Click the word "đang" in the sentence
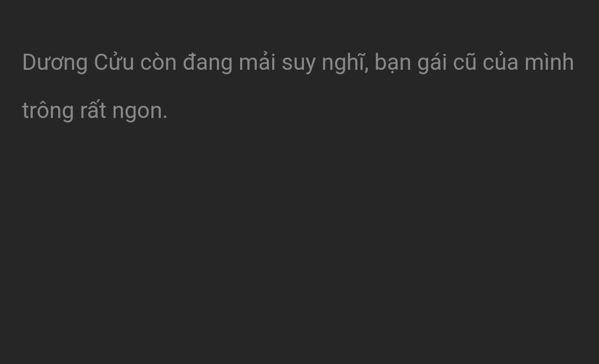Screen dimensions: 599x364 [x=207, y=63]
